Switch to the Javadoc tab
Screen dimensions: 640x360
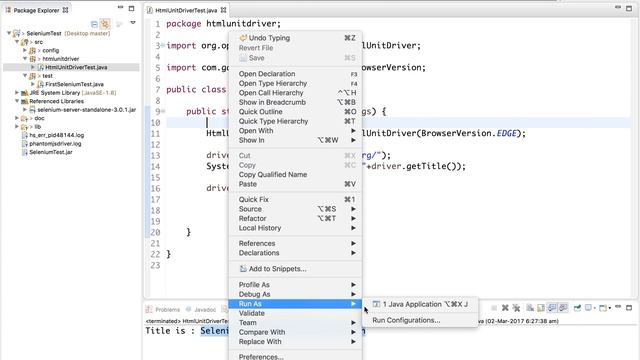point(201,309)
